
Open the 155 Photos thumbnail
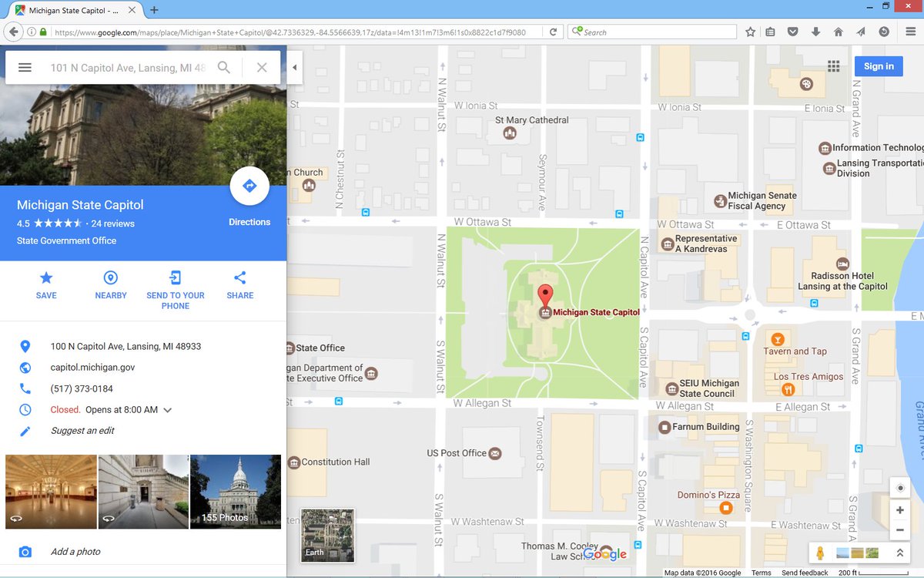click(236, 492)
